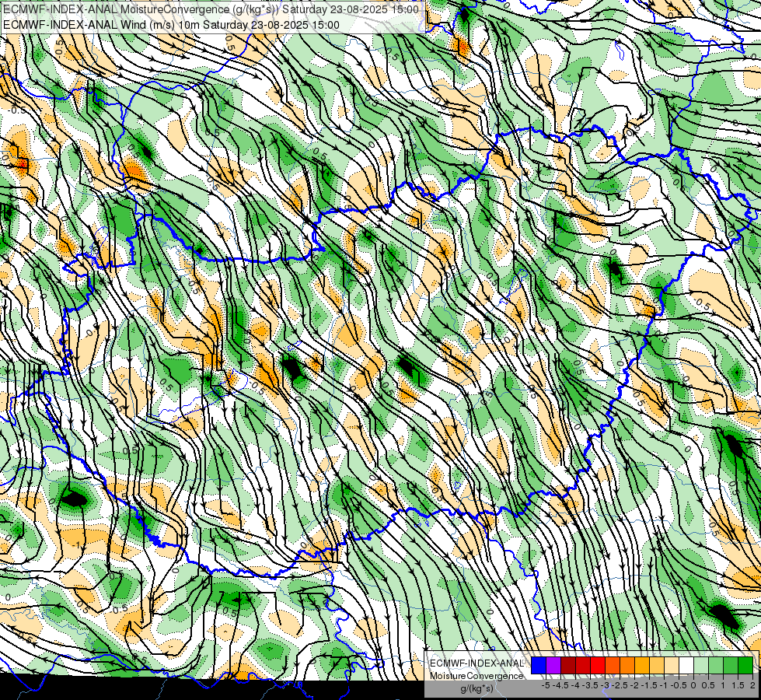Click the legend swatch between 1 and 1.5
Screen dimensions: 761x700
pos(731,665)
